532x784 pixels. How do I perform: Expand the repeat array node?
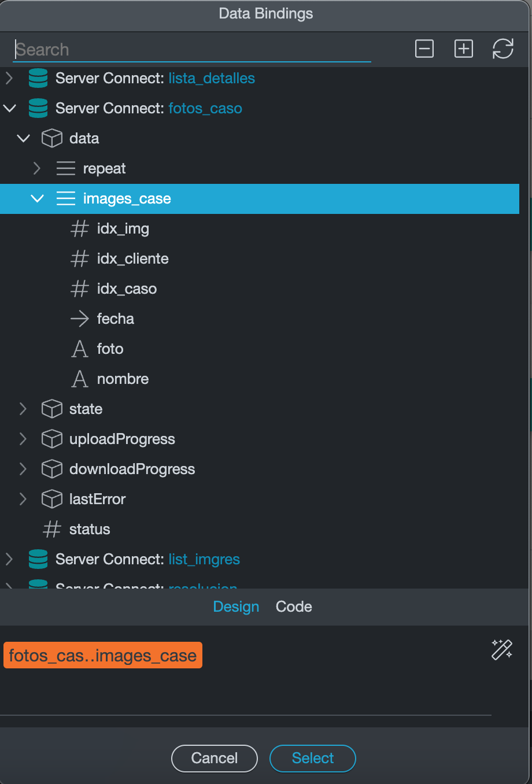tap(37, 168)
